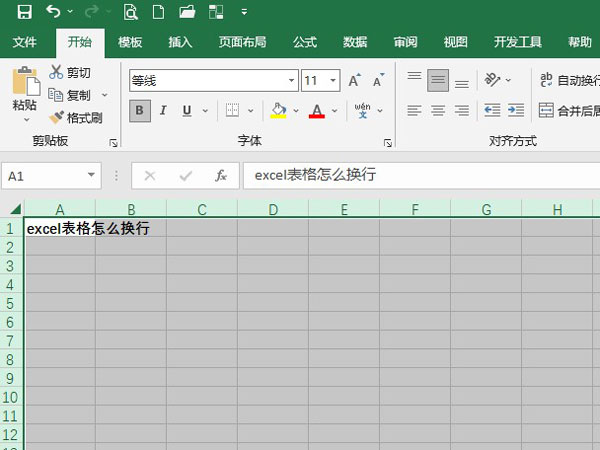Click the 自动换行 (Wrap Text) button
The image size is (600, 450).
click(568, 80)
